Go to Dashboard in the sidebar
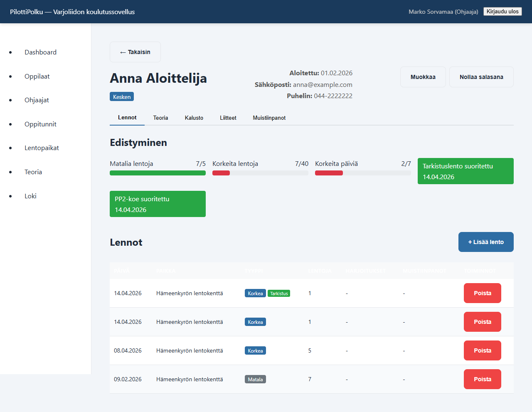 40,52
